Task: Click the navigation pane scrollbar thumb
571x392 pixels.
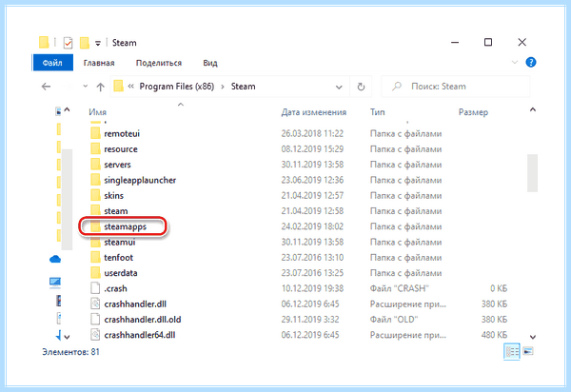Action: 67,200
